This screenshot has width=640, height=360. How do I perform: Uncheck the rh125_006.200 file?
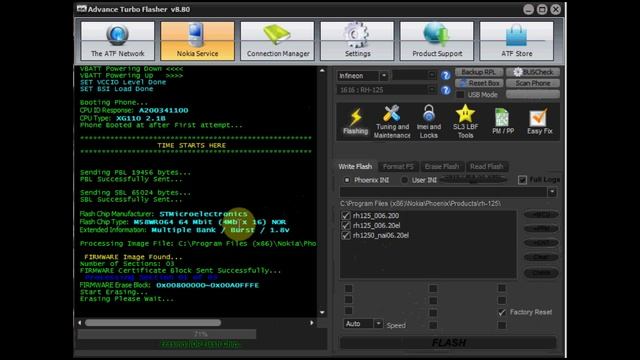346,216
